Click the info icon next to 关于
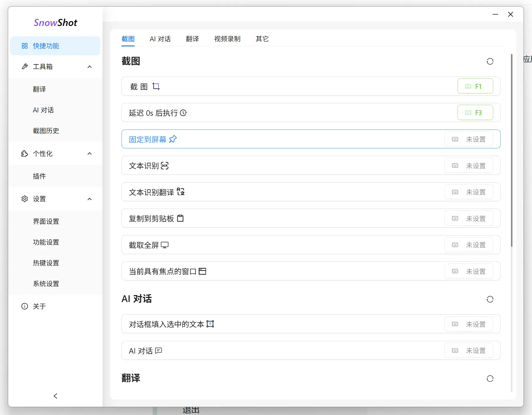Screen dimensions: 532x415 click(24, 306)
